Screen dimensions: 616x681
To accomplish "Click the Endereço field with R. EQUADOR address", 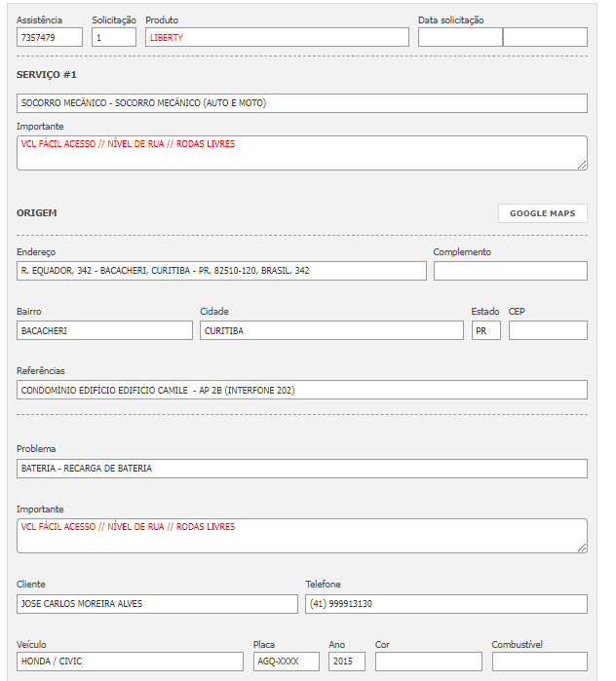I will tap(221, 271).
